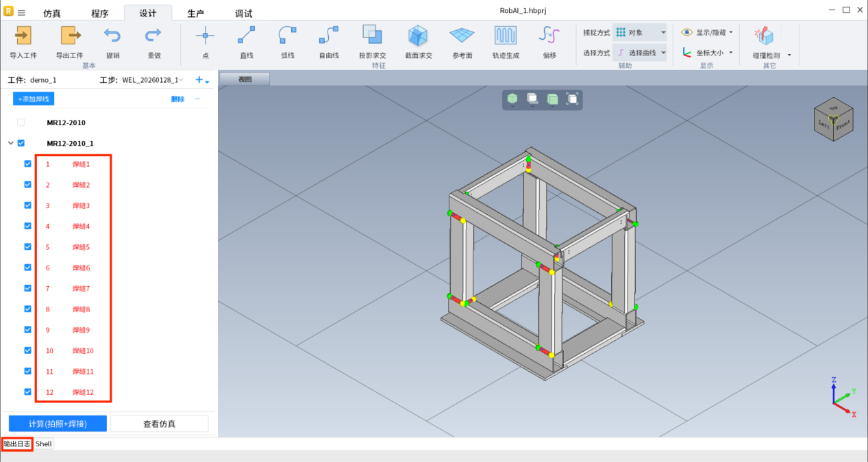Viewport: 868px width, 462px height.
Task: Click the 轨迹生成 trajectory generation icon
Action: (x=506, y=36)
